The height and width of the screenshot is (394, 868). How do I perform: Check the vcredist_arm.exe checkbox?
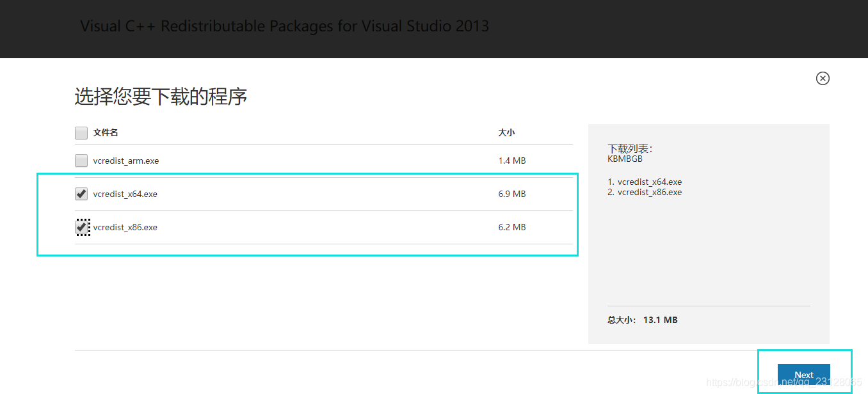point(81,161)
